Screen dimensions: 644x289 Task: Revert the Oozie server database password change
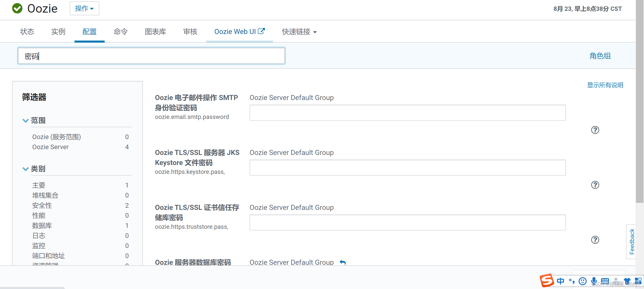tap(343, 262)
